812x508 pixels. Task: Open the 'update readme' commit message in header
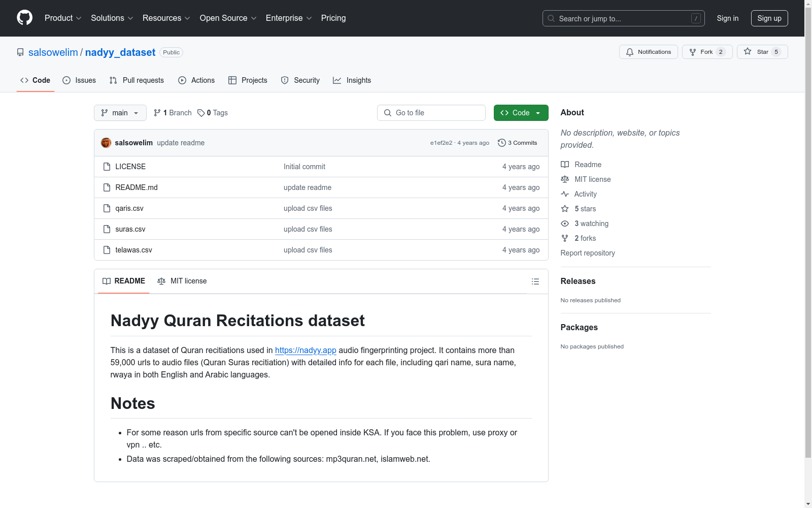[181, 143]
